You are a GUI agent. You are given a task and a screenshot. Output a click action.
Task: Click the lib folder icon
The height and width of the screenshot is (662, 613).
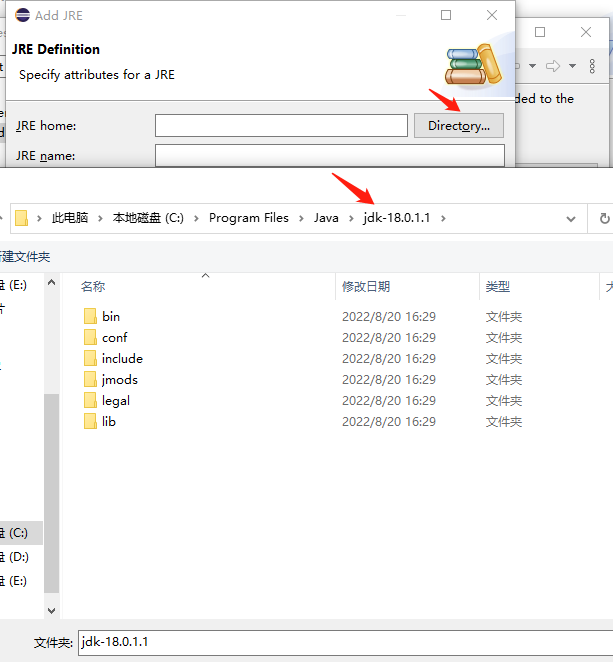90,421
